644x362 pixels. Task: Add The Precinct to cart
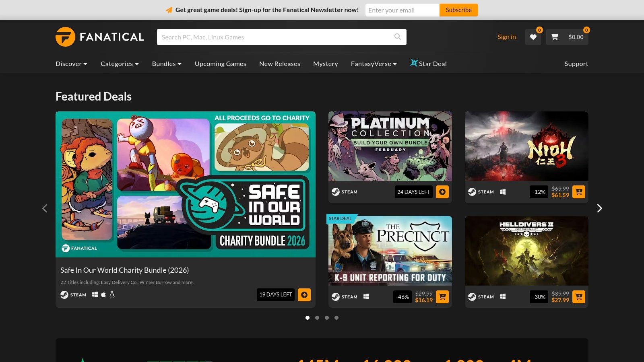pos(442,297)
